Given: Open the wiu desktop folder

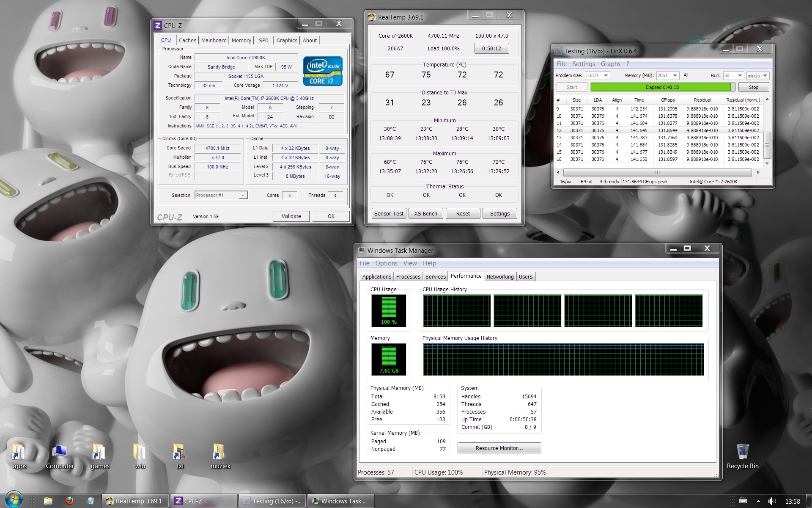Looking at the screenshot, I should (140, 456).
